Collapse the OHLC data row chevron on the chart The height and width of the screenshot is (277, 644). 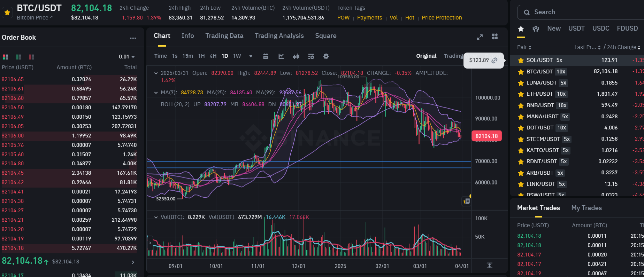[156, 73]
